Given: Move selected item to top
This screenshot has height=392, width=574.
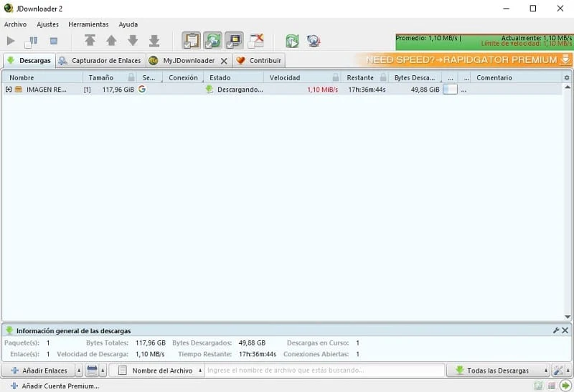Looking at the screenshot, I should coord(90,40).
